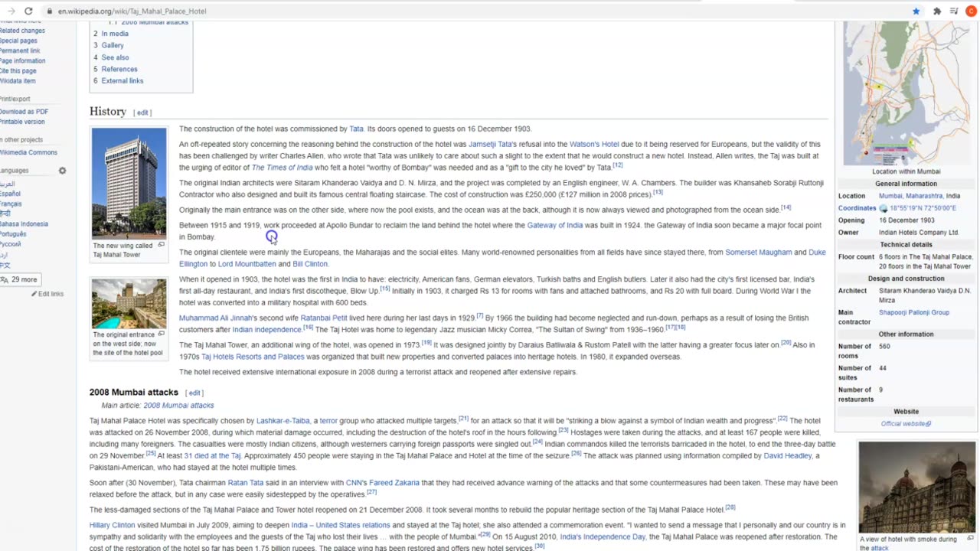The image size is (980, 551).
Task: Switch to Français language version
Action: [x=11, y=204]
